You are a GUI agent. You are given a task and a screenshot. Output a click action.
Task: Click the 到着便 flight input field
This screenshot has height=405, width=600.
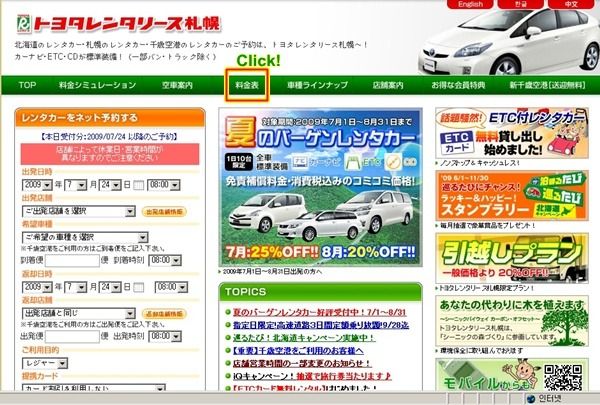pyautogui.click(x=72, y=261)
